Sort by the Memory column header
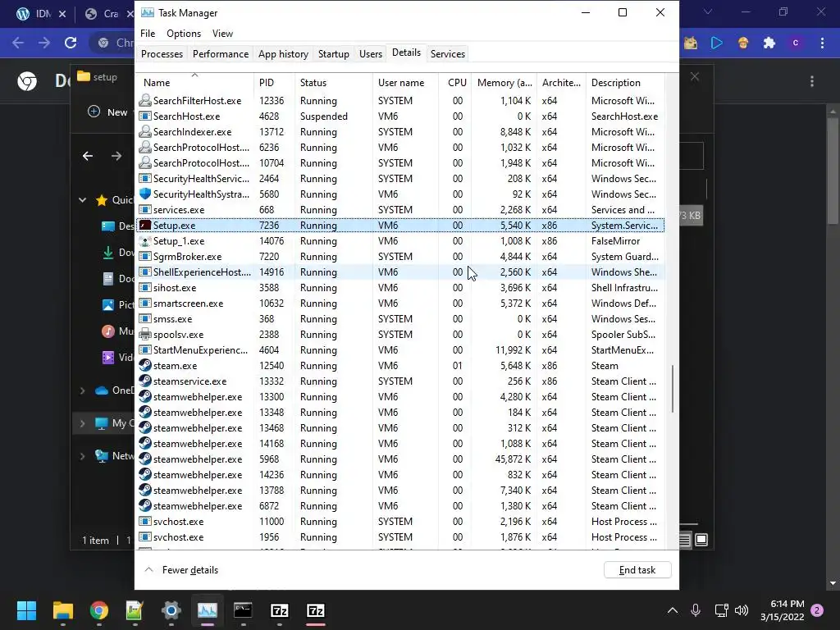The width and height of the screenshot is (840, 630). coord(504,83)
